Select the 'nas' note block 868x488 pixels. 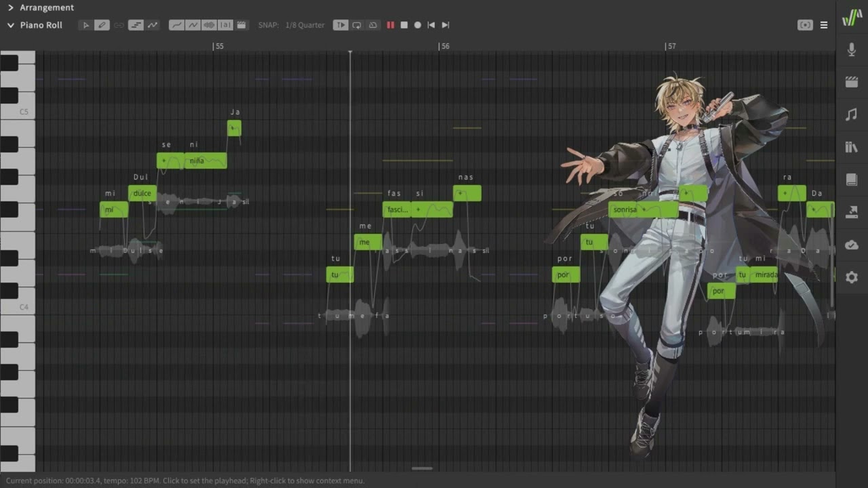pos(467,193)
